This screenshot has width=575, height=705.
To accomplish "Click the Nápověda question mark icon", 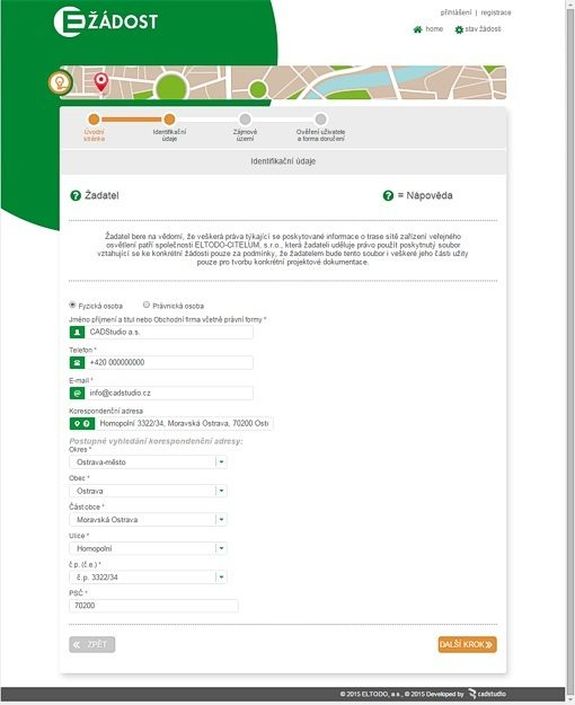I will coord(388,196).
